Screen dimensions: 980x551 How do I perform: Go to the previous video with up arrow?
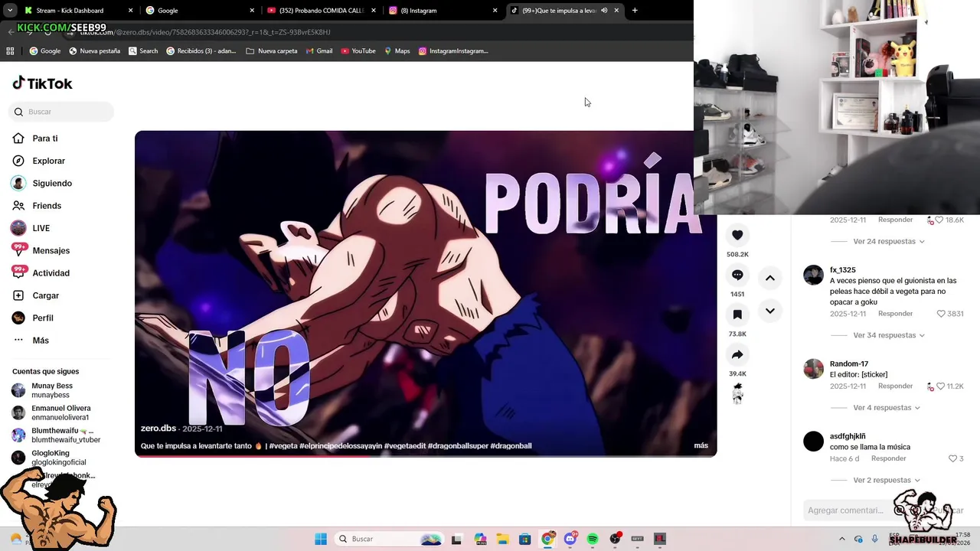(x=770, y=278)
